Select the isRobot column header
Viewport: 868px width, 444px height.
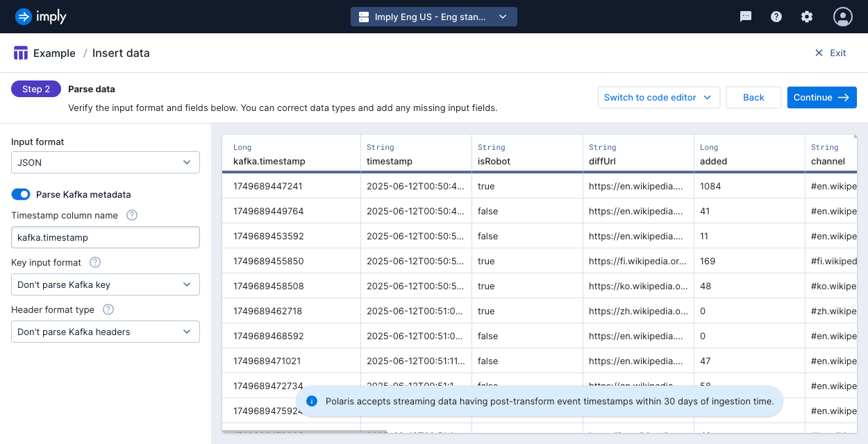528,154
